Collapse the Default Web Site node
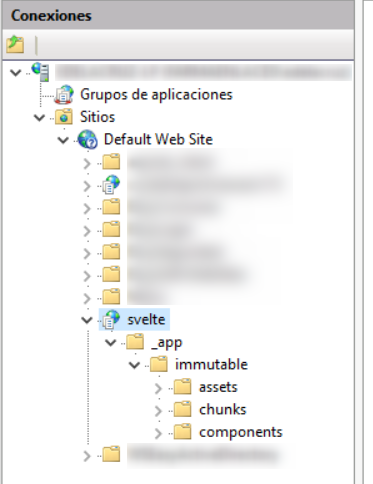 (x=63, y=140)
